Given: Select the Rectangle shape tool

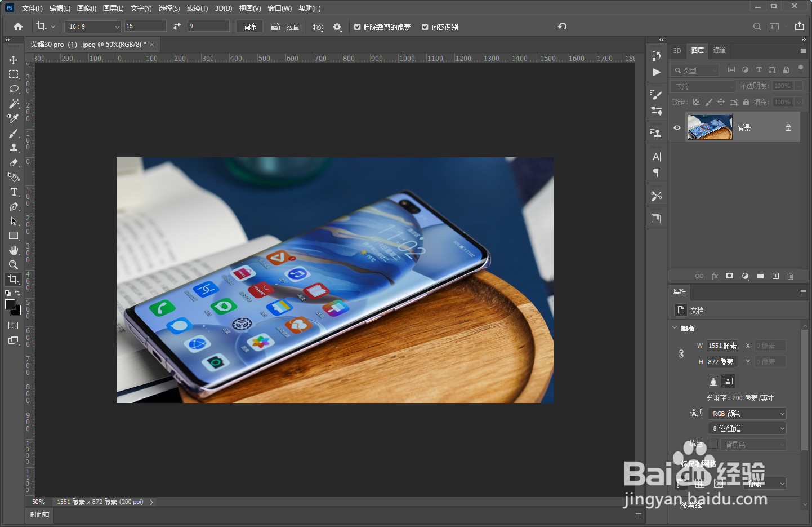Looking at the screenshot, I should coord(14,236).
